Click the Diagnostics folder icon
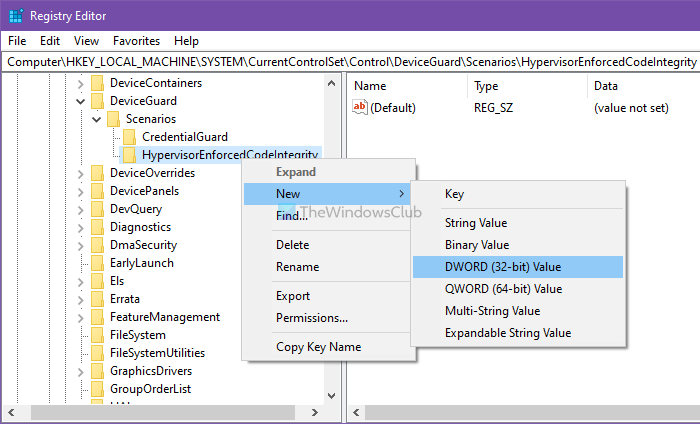 [97, 227]
